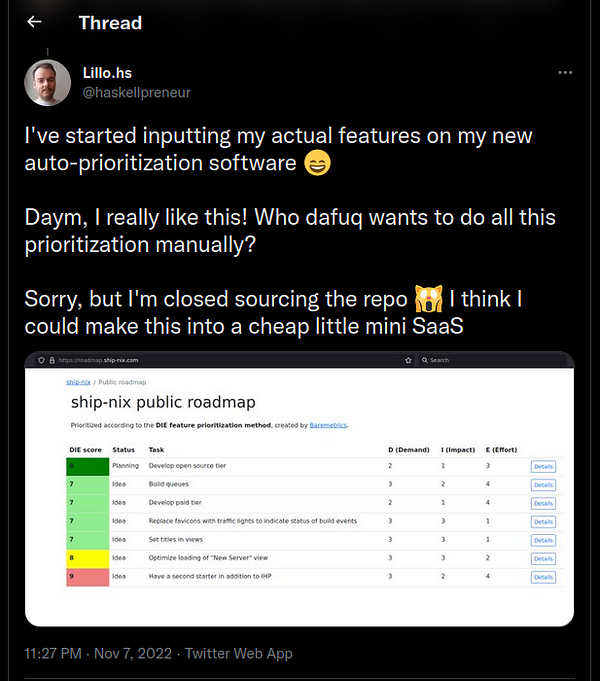Open Details for Set titles in views
Screen dimensions: 600x681
click(x=543, y=540)
